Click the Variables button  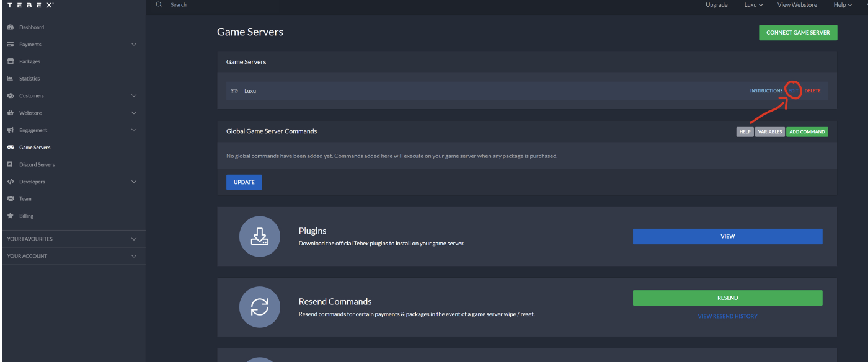click(x=770, y=132)
